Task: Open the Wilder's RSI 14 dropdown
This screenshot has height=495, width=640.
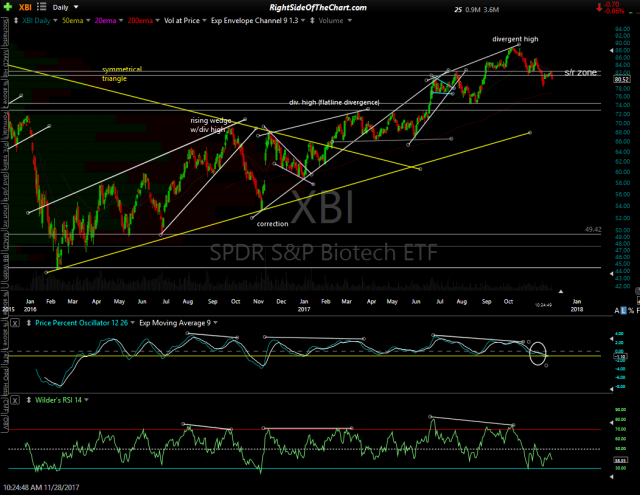Action: [x=86, y=400]
